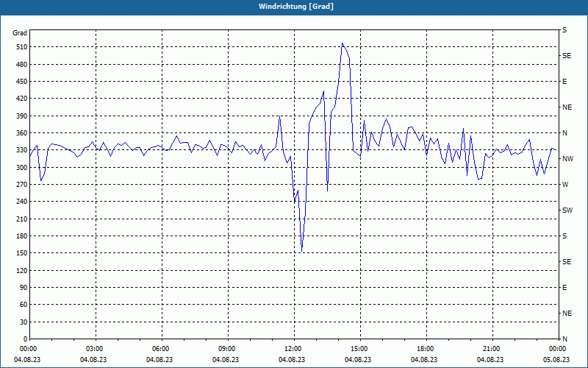Image resolution: width=588 pixels, height=368 pixels.
Task: Click the '15:00' time label
Action: 359,349
